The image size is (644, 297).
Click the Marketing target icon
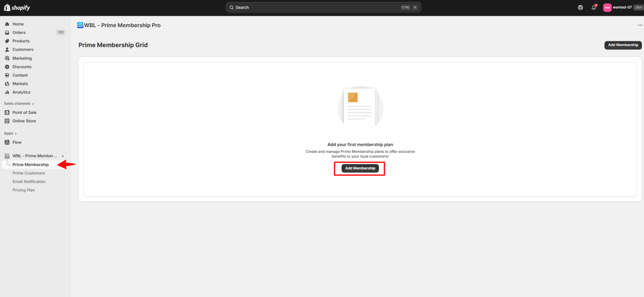pyautogui.click(x=7, y=58)
